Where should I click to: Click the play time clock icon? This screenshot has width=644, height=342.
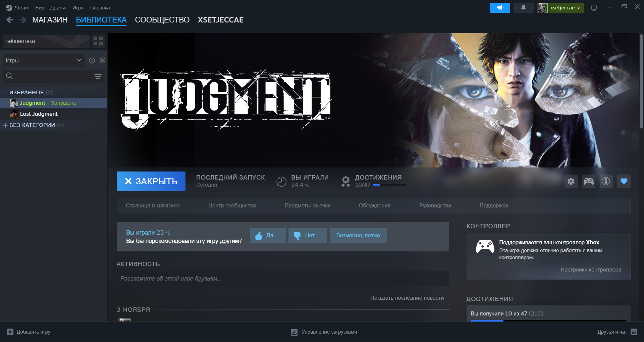pos(281,182)
